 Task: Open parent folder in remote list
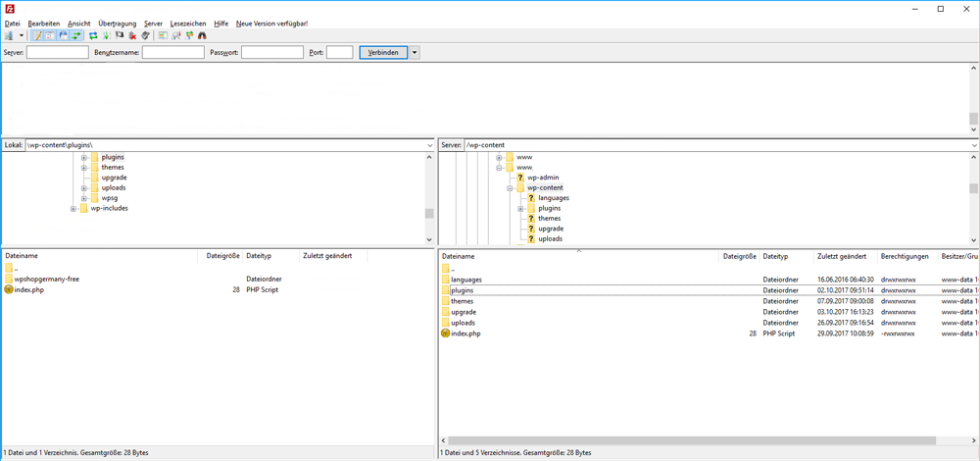449,269
